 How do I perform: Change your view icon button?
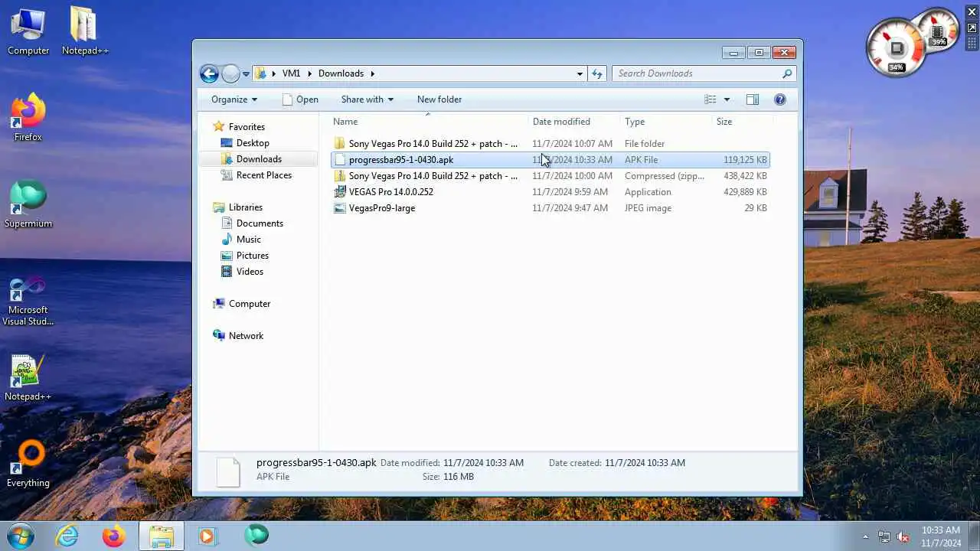710,99
